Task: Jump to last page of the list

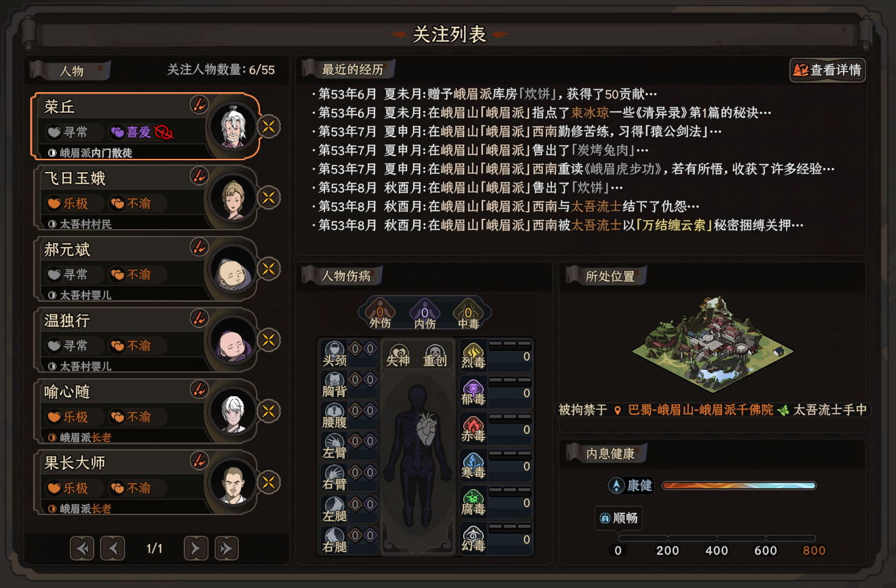Action: (x=226, y=548)
